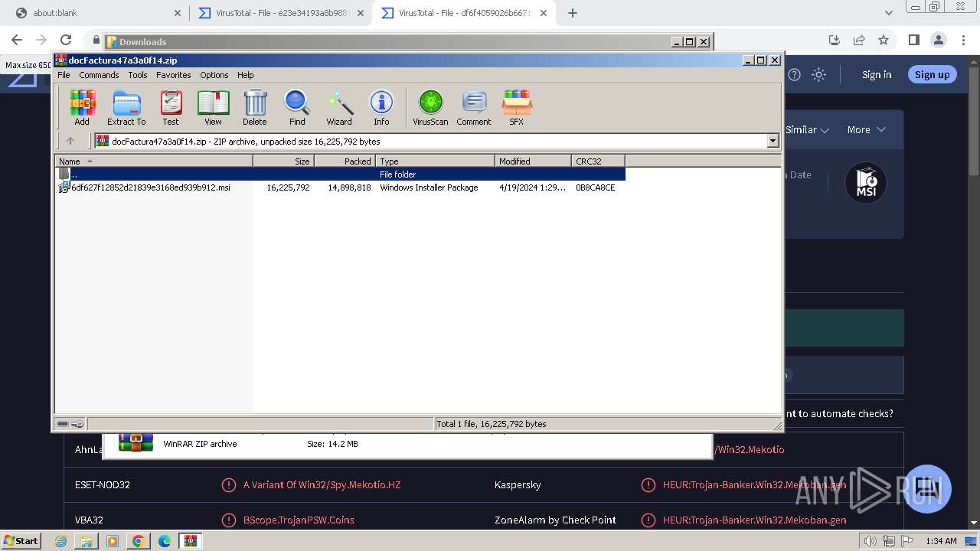Open the Tools menu
Image resolution: width=980 pixels, height=551 pixels.
[138, 75]
